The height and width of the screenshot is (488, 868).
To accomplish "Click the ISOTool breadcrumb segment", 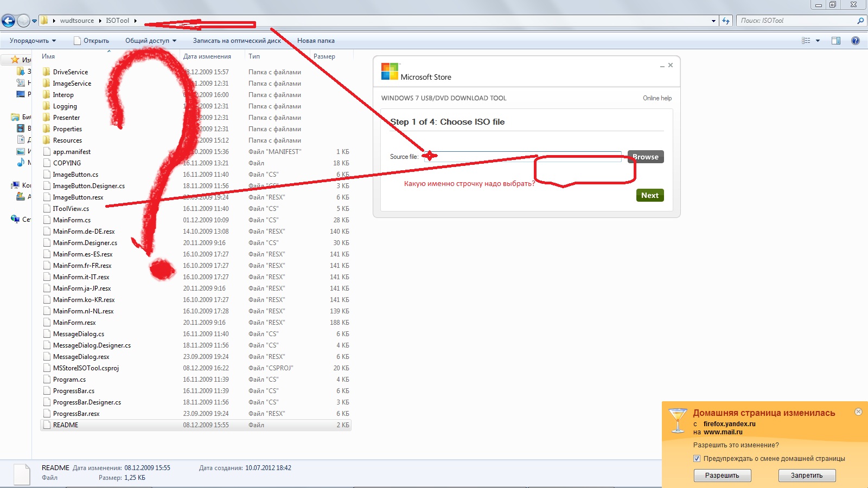I will click(117, 21).
